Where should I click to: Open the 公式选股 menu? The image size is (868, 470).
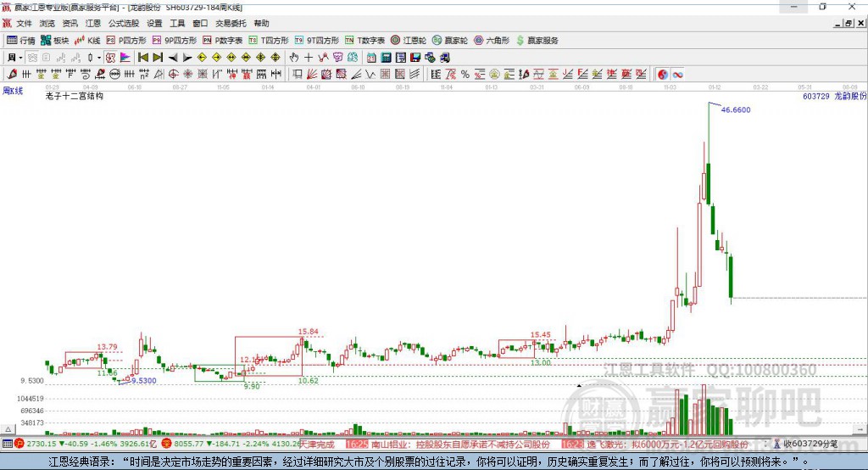(124, 23)
